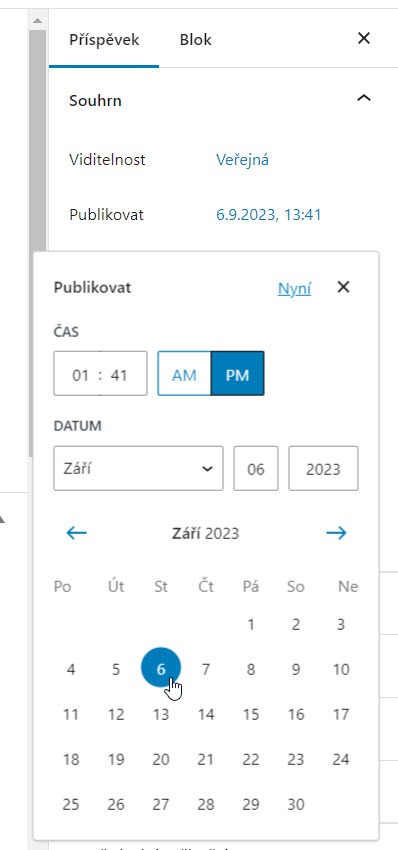The image size is (398, 850).
Task: Go to previous month with left arrow
Action: point(76,533)
